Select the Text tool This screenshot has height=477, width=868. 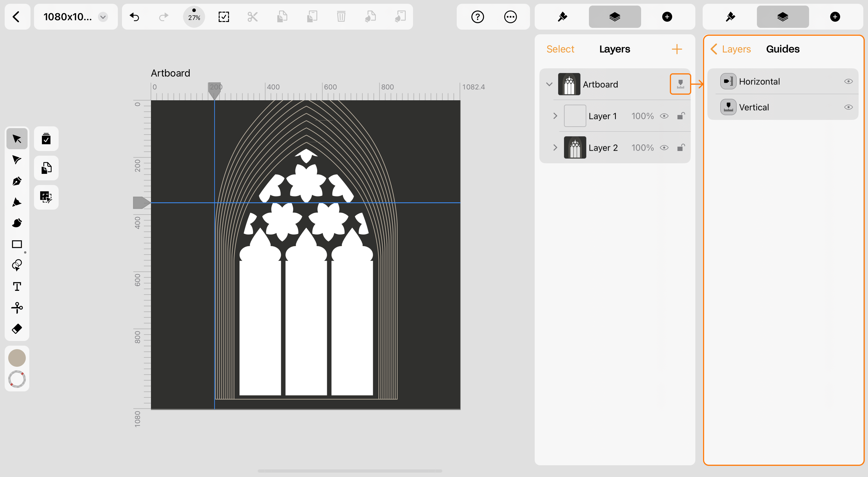pyautogui.click(x=17, y=286)
